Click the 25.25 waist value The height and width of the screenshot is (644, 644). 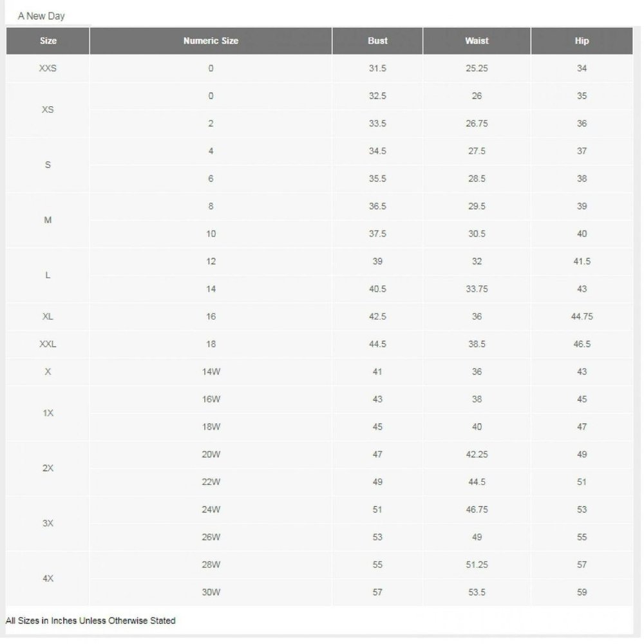(477, 68)
